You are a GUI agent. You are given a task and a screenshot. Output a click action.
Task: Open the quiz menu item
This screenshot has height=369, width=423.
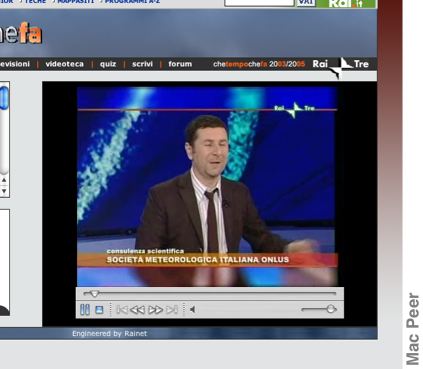click(x=108, y=64)
